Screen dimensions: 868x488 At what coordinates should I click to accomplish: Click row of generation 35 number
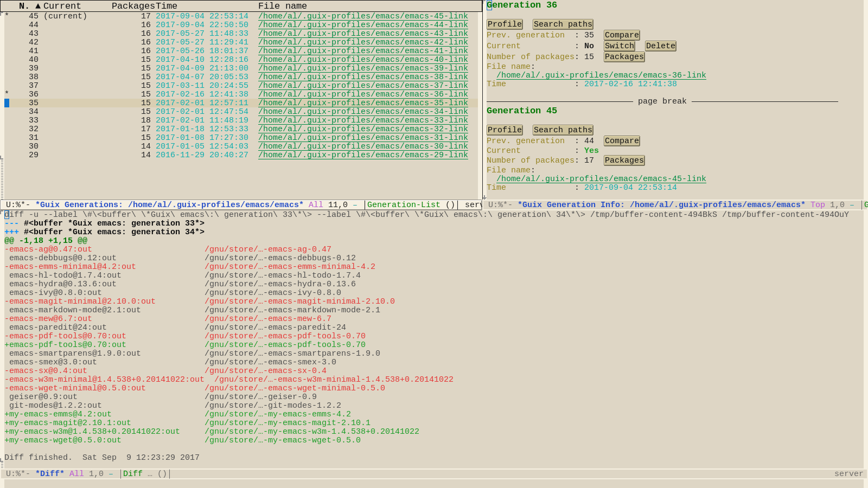tap(34, 103)
